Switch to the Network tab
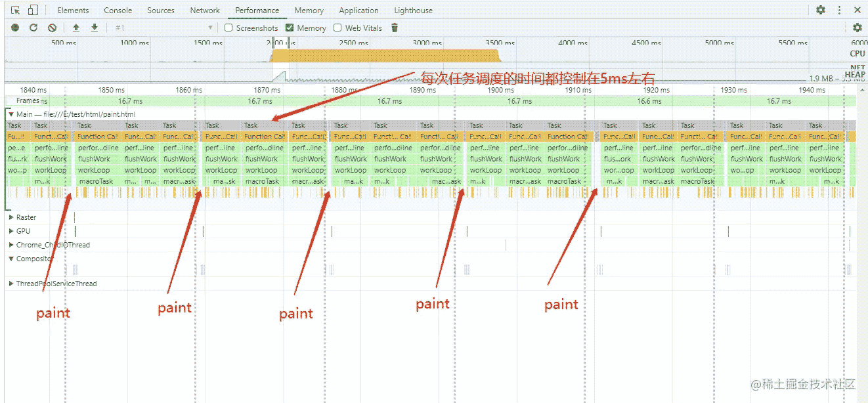This screenshot has height=403, width=868. [x=205, y=11]
